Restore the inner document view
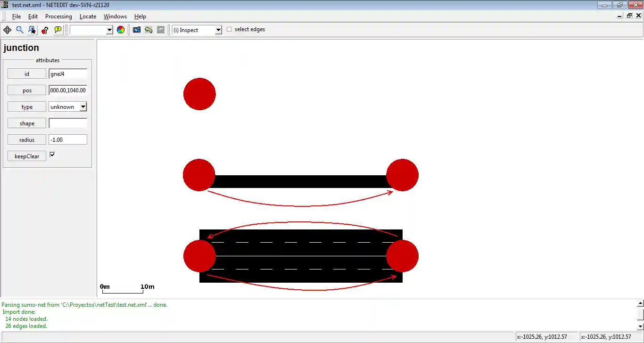Image resolution: width=644 pixels, height=343 pixels. (629, 16)
